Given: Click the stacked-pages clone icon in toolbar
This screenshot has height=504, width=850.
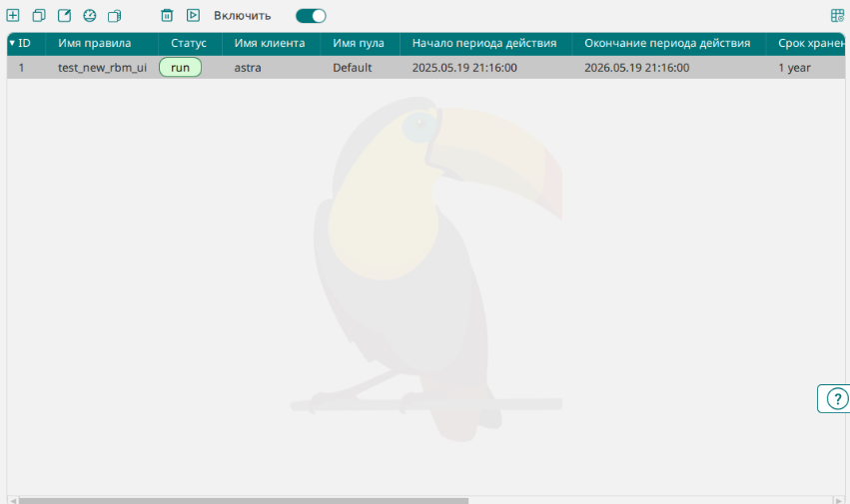Looking at the screenshot, I should (114, 16).
